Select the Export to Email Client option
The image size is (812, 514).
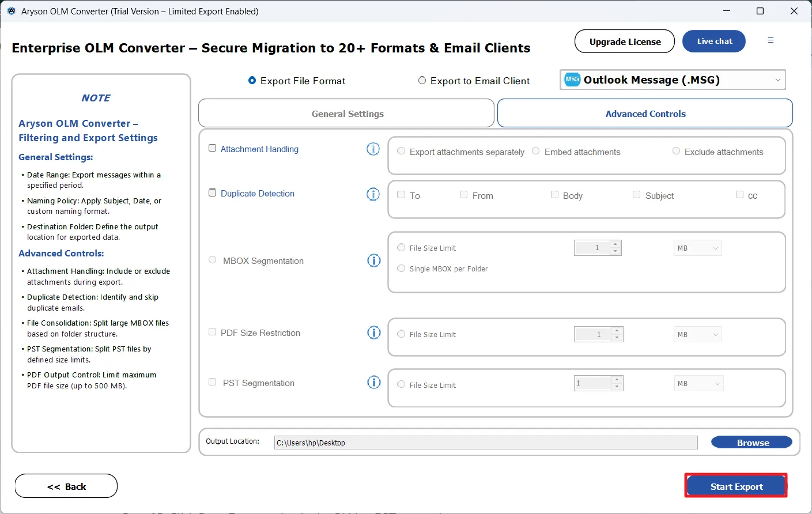pyautogui.click(x=422, y=81)
